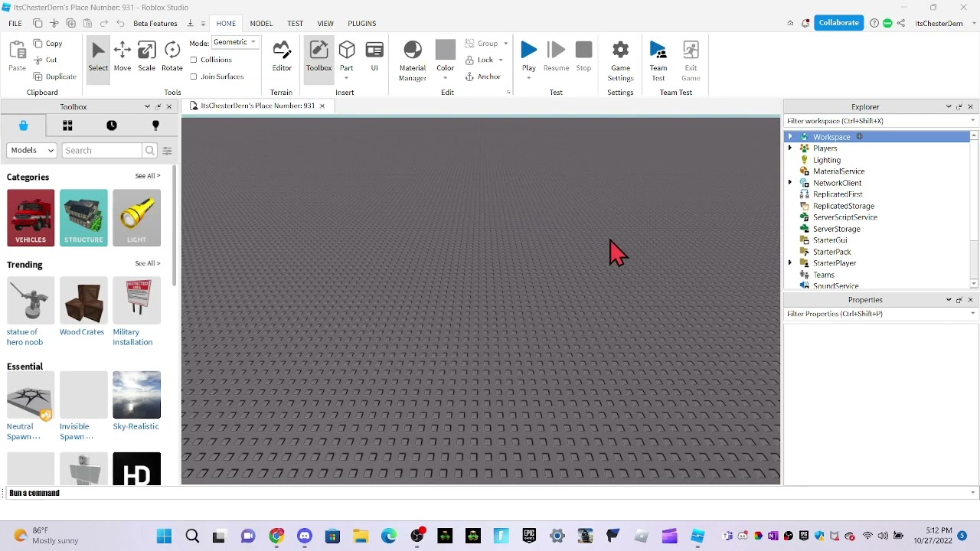Click the ItsChesterDern account name
The width and height of the screenshot is (980, 551).
[939, 23]
